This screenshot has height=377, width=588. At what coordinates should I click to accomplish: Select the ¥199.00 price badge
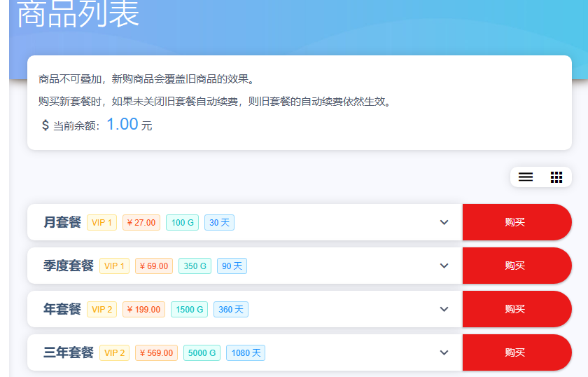[143, 310]
